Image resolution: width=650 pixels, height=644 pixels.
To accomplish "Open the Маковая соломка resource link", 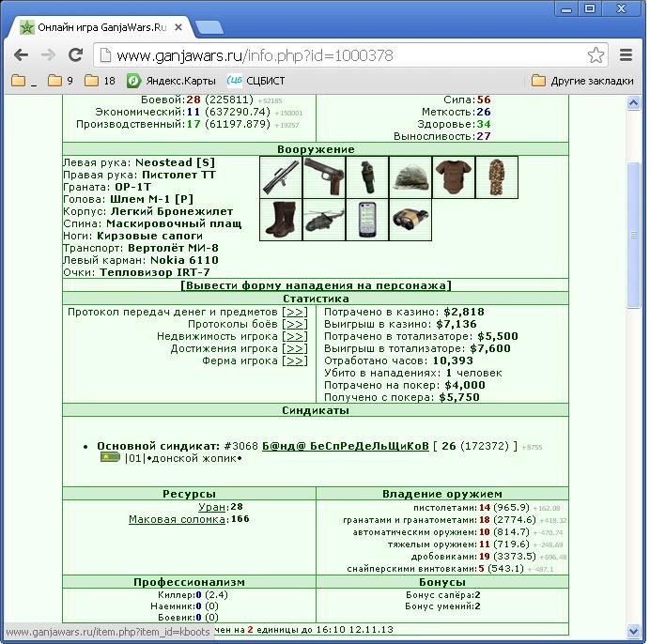I will click(177, 519).
